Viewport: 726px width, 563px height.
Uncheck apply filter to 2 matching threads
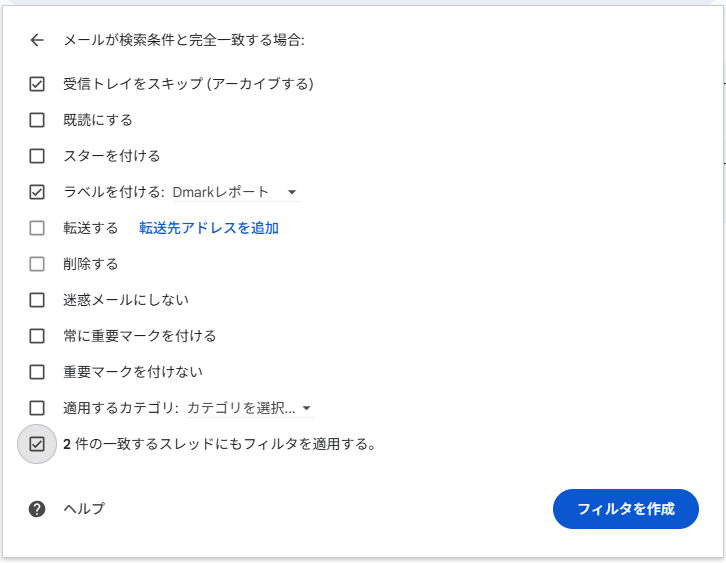(37, 444)
